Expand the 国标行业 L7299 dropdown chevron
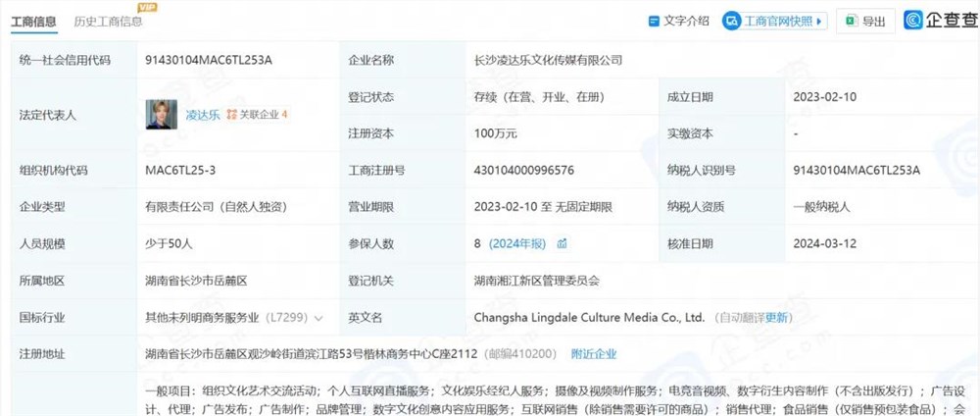This screenshot has height=416, width=980. [x=318, y=318]
